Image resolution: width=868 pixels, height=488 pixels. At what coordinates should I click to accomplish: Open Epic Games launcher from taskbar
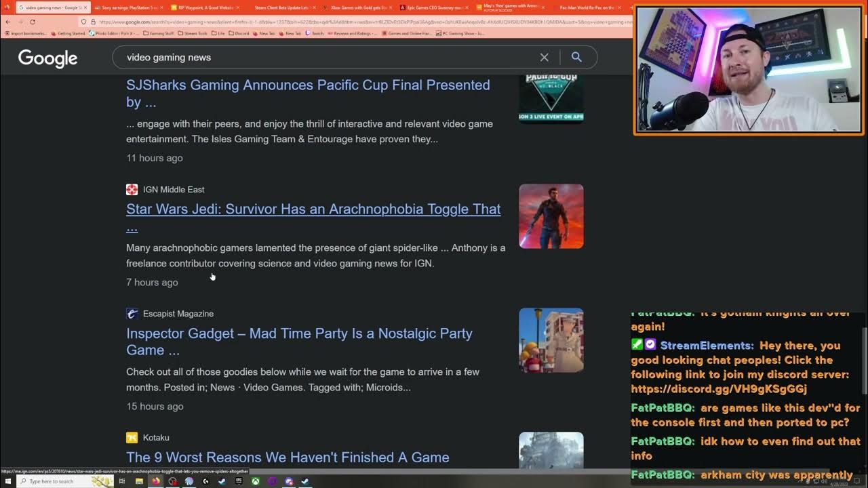[x=239, y=481]
